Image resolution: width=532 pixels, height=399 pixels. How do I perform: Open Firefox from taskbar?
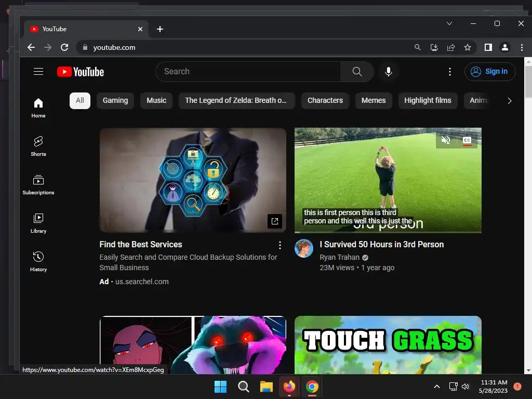coord(289,387)
